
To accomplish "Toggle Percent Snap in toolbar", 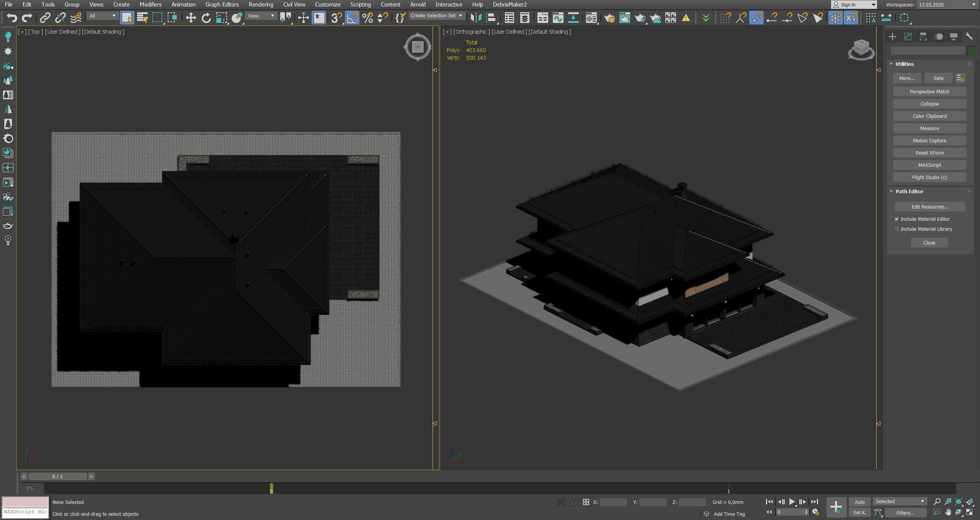I will (367, 18).
